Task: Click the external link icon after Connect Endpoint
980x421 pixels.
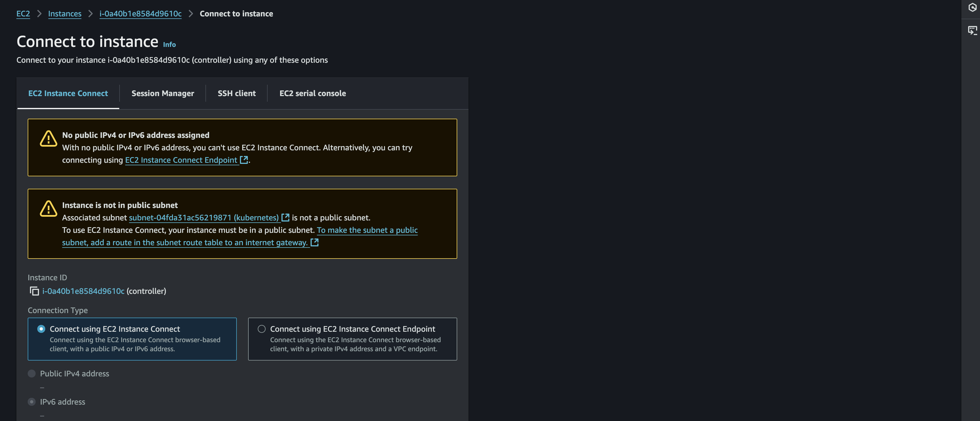Action: pyautogui.click(x=244, y=160)
